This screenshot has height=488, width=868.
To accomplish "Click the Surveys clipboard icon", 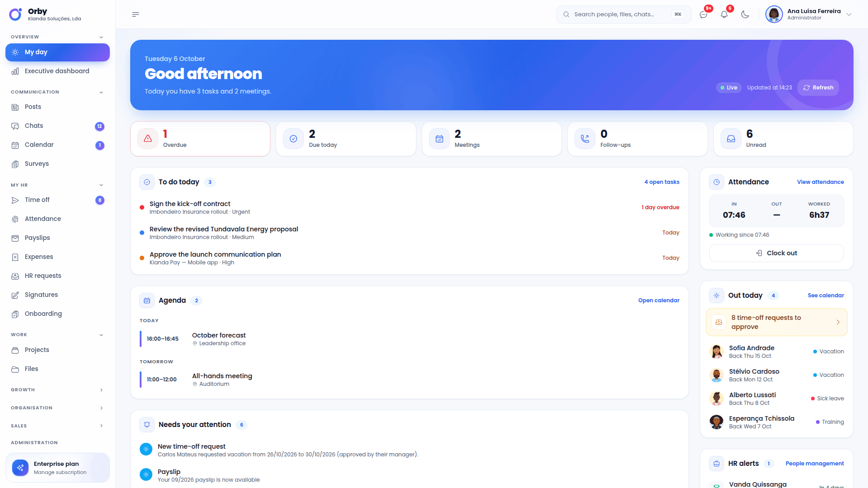I will click(15, 164).
